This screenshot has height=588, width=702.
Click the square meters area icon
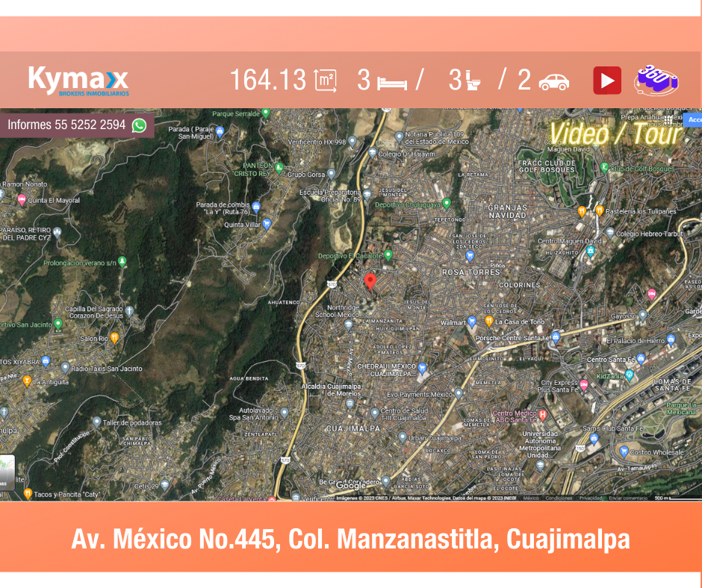pos(326,81)
